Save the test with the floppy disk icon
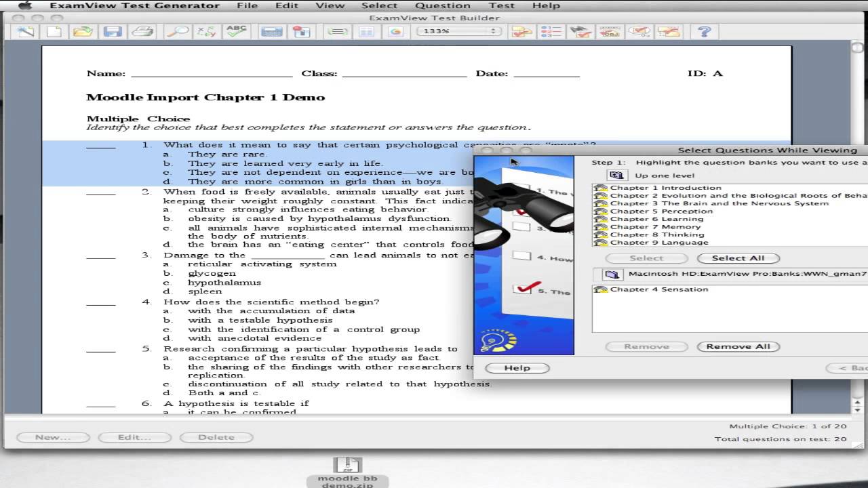 [x=113, y=31]
